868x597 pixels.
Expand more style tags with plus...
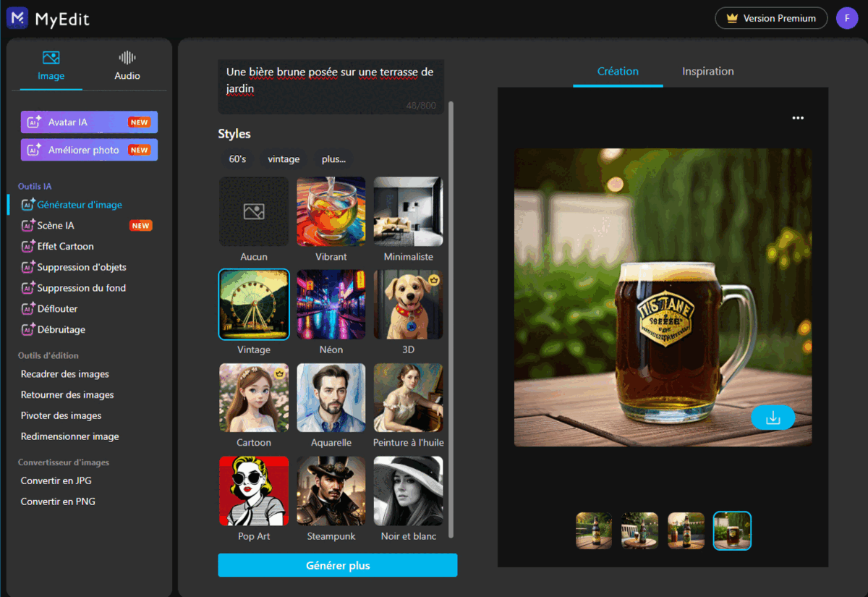pos(333,159)
